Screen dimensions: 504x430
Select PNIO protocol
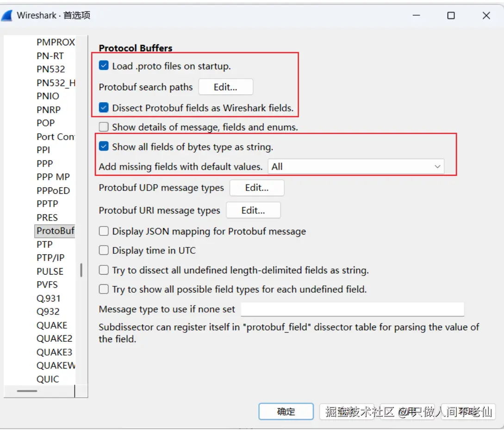(x=48, y=96)
